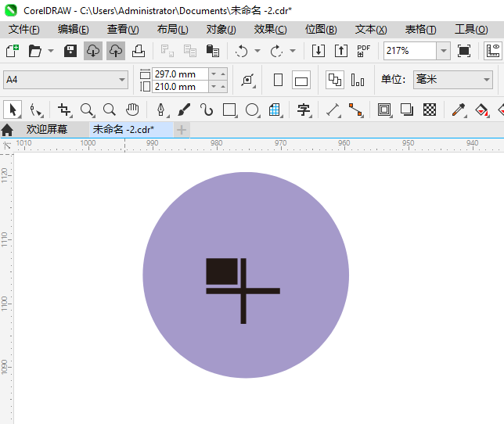This screenshot has height=424, width=504.
Task: Expand the Undo history dropdown arrow
Action: (x=257, y=51)
